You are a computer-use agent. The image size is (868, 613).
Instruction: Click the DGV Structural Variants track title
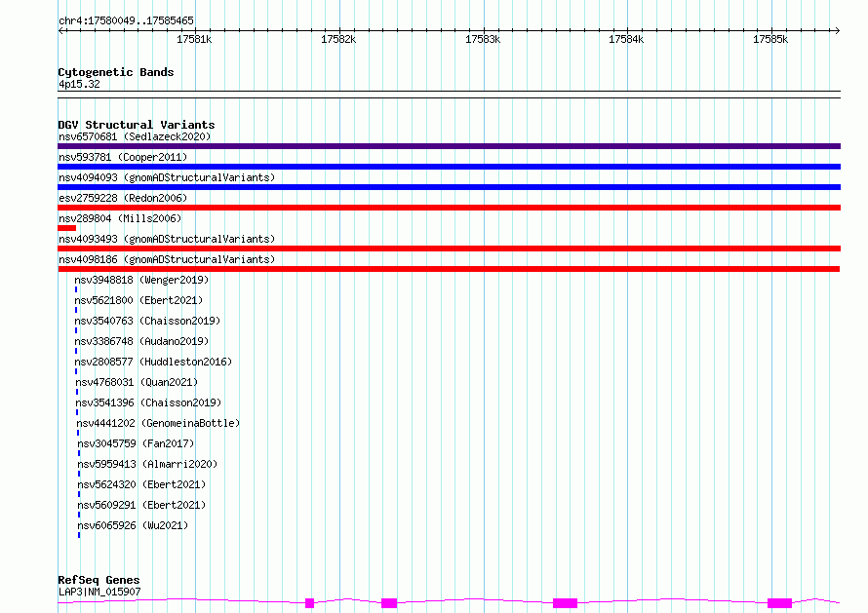click(137, 125)
